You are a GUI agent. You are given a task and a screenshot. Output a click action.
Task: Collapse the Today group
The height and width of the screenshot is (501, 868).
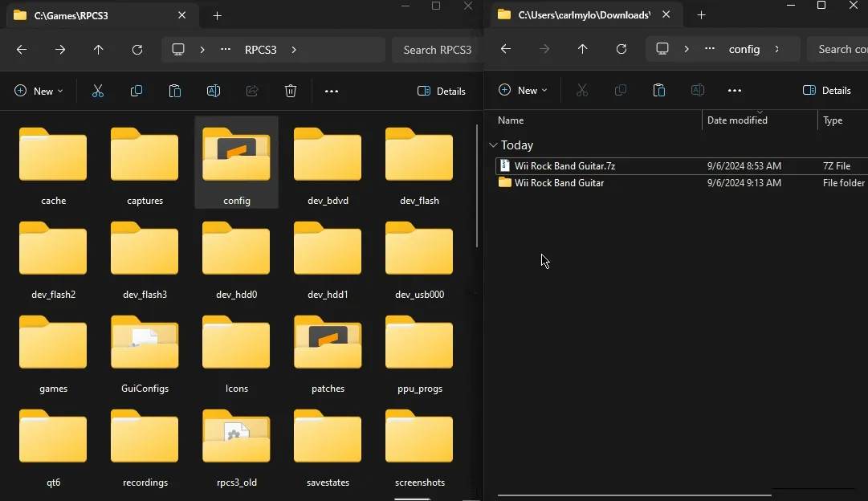click(x=493, y=145)
